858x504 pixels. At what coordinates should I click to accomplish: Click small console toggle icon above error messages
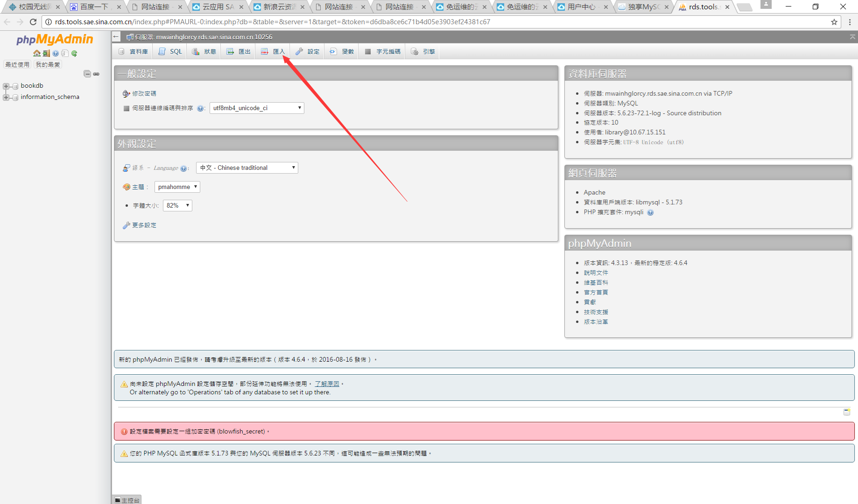pyautogui.click(x=847, y=412)
